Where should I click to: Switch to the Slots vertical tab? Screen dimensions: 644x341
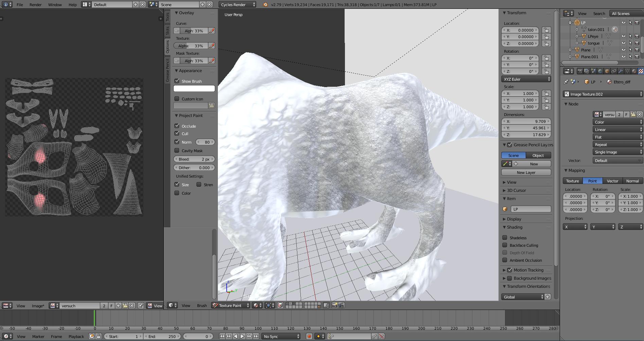pos(168,31)
